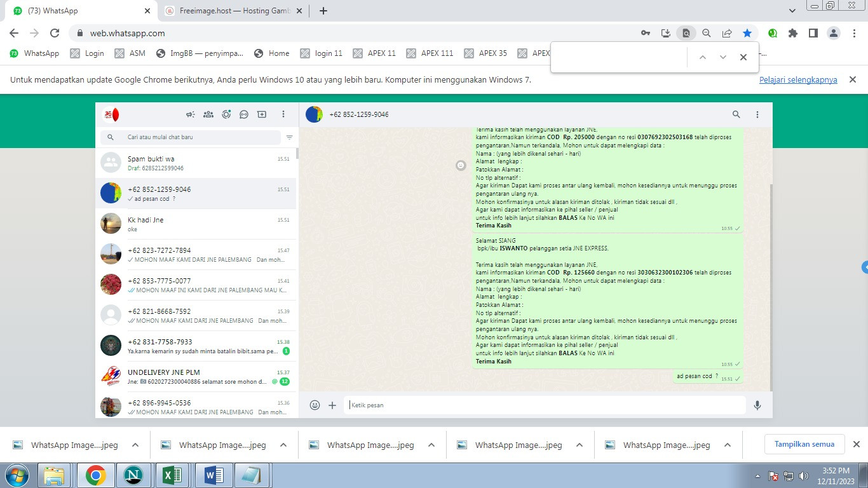React to message with emoji smiley
The height and width of the screenshot is (488, 868).
click(461, 165)
